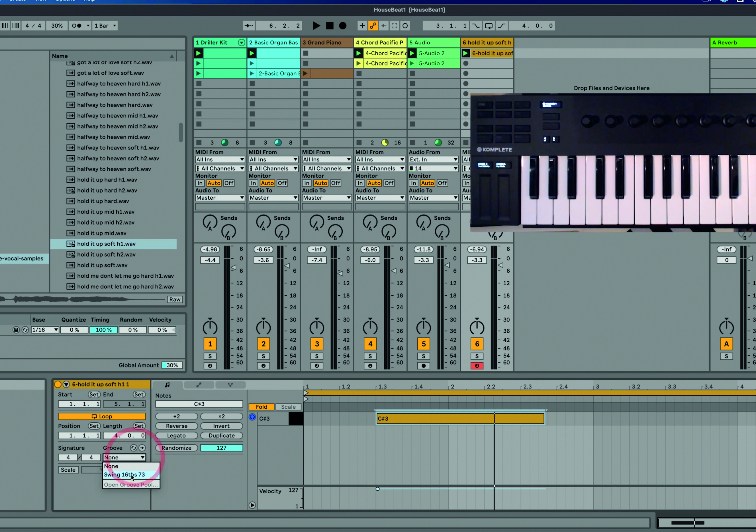This screenshot has height=532, width=756.
Task: Open Audio To Master dropdown on track 2
Action: (273, 198)
